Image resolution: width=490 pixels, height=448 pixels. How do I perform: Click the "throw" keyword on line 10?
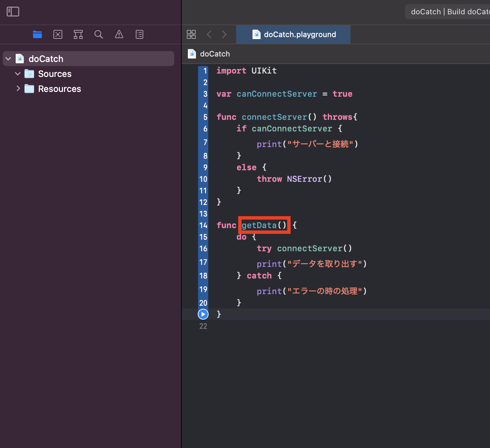pos(269,179)
